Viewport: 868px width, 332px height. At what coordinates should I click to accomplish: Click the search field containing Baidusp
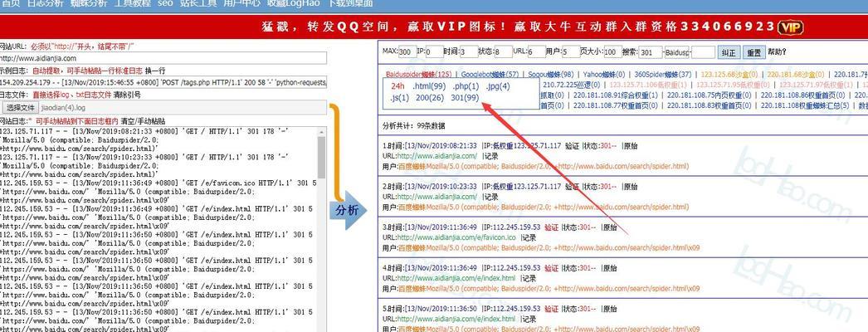(x=678, y=52)
